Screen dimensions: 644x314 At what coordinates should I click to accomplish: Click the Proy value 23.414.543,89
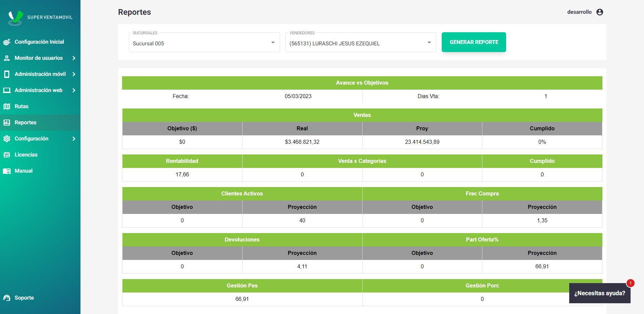[x=422, y=142]
